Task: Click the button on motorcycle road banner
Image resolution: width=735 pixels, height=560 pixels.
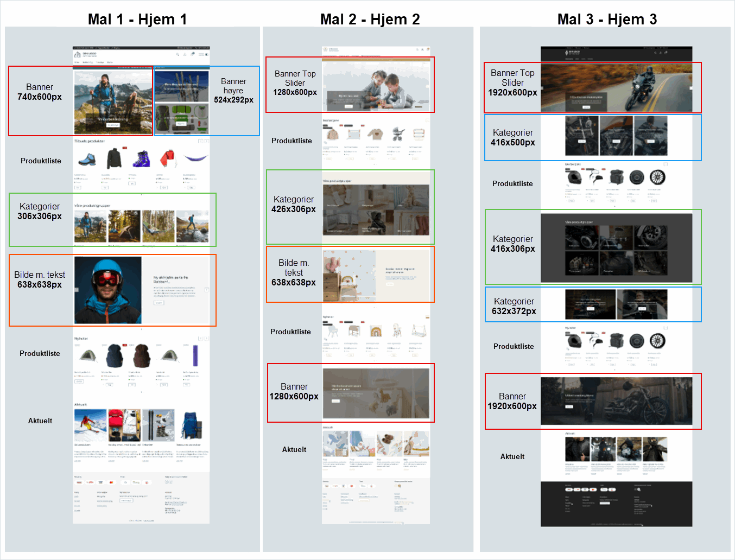Action: pyautogui.click(x=586, y=107)
